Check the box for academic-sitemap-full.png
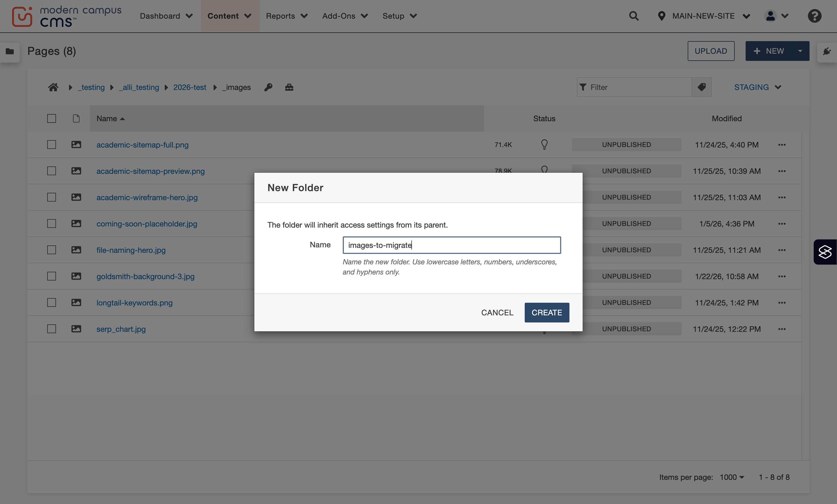 tap(52, 145)
